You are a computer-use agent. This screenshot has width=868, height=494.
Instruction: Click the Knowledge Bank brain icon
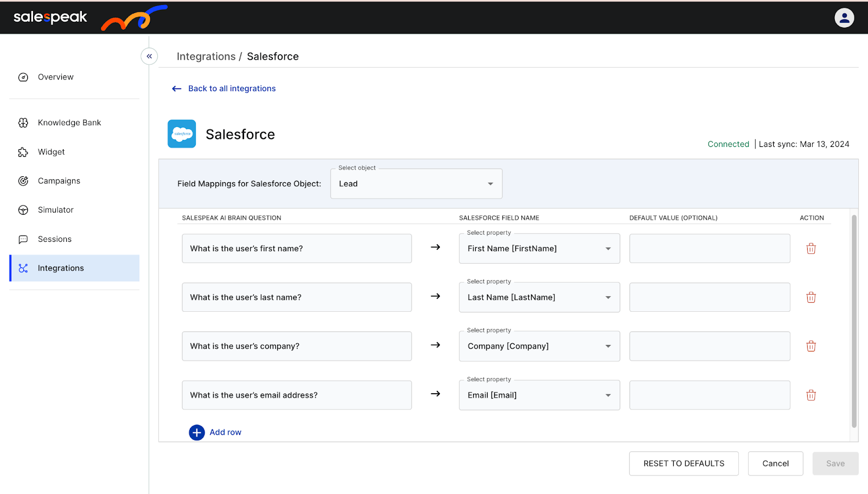[23, 123]
